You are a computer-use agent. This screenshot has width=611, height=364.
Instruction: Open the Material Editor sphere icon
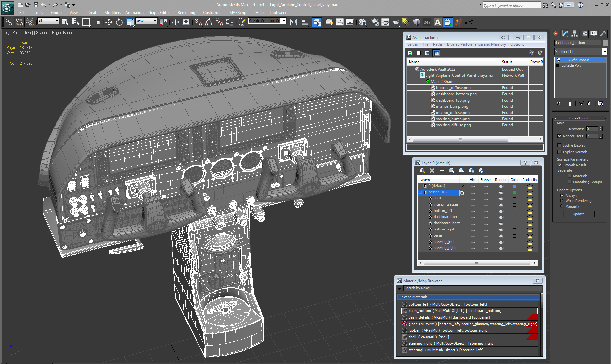tap(362, 22)
